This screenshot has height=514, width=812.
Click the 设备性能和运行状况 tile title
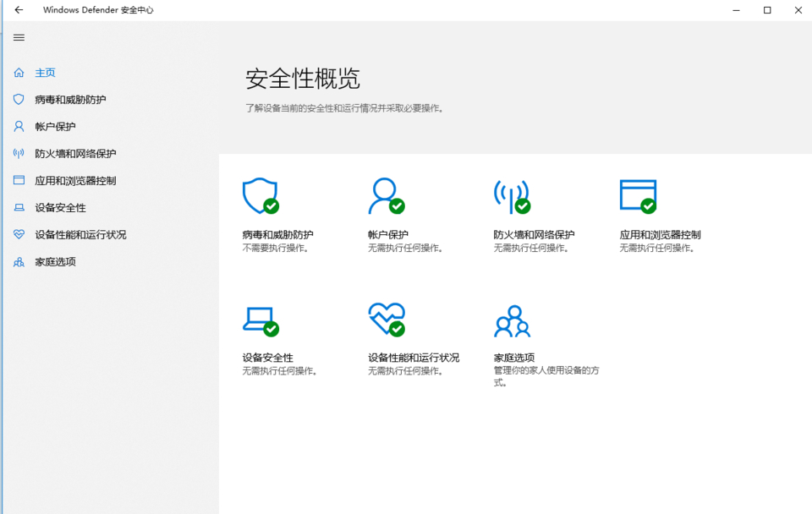pyautogui.click(x=414, y=358)
